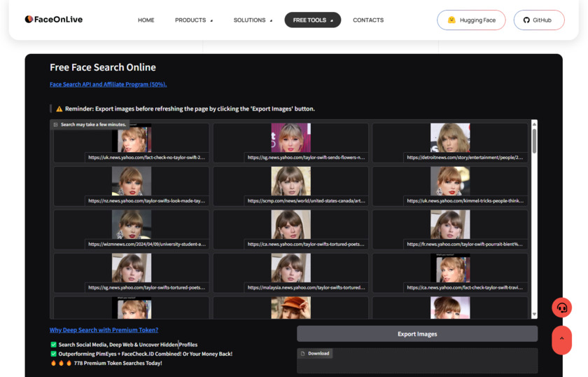
Task: Click the results panel vertical scrollbar thumb
Action: click(x=535, y=140)
